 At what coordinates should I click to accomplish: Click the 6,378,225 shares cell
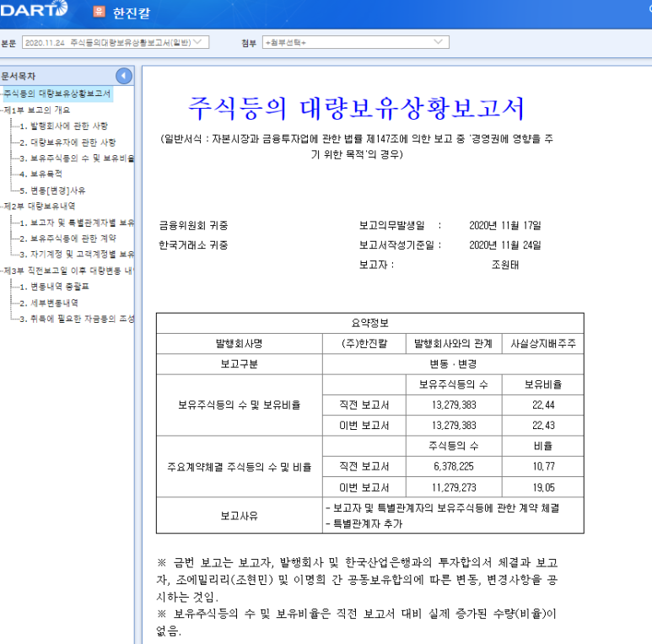(x=454, y=467)
